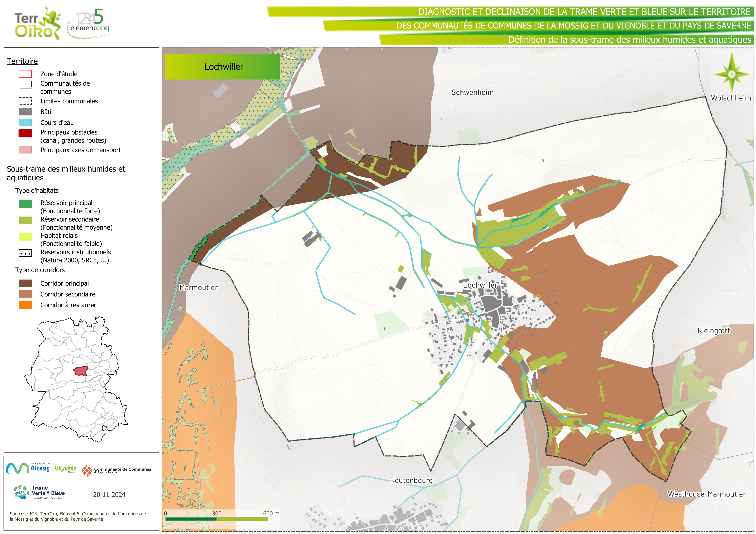Click the Reservoirs institutionnels dotted legend symbol
Screen dimensions: 756x534
(25, 253)
